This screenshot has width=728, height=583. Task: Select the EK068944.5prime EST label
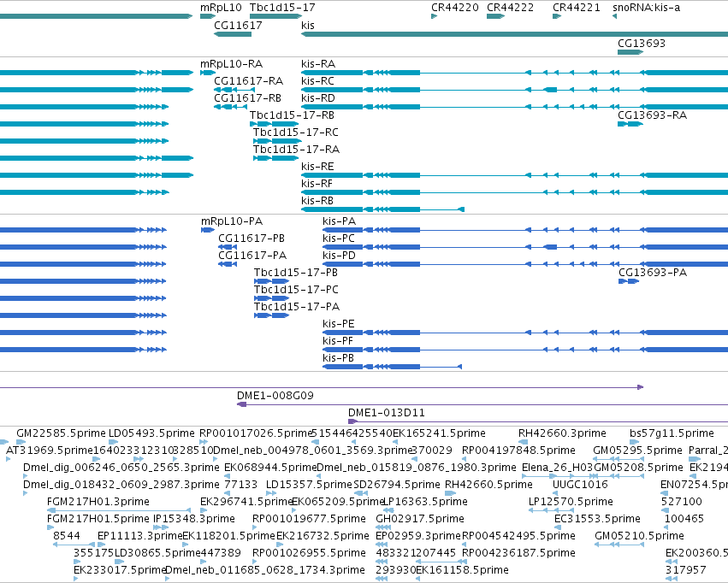(x=270, y=467)
